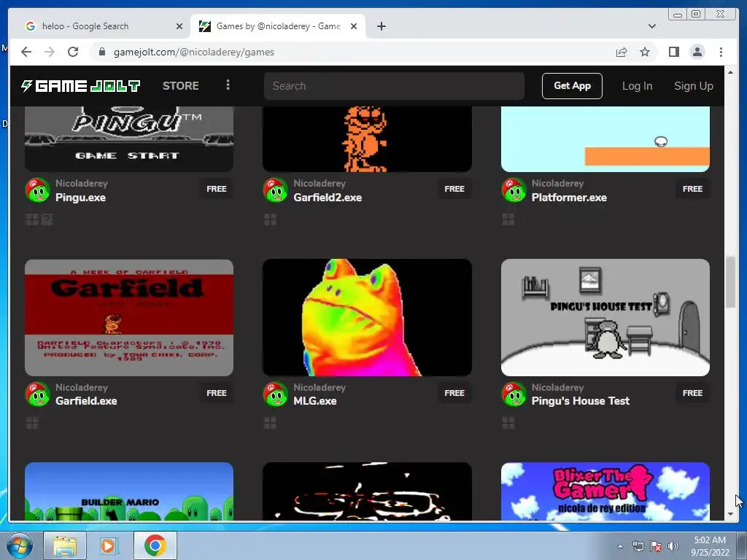Open a new tab with the plus button
747x560 pixels.
click(x=381, y=26)
